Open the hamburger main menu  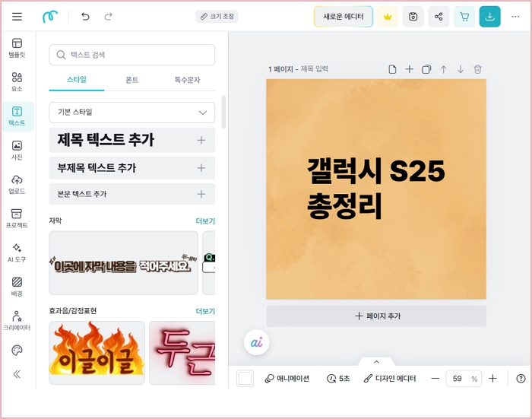coord(17,16)
